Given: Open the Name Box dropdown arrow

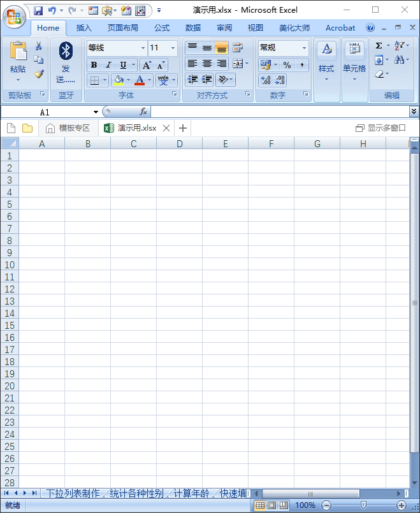Looking at the screenshot, I should coord(96,112).
